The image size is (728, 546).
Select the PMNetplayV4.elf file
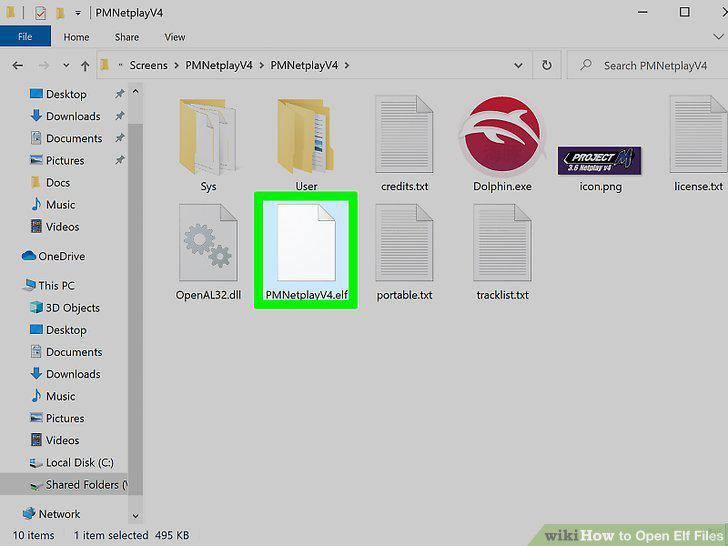coord(306,251)
